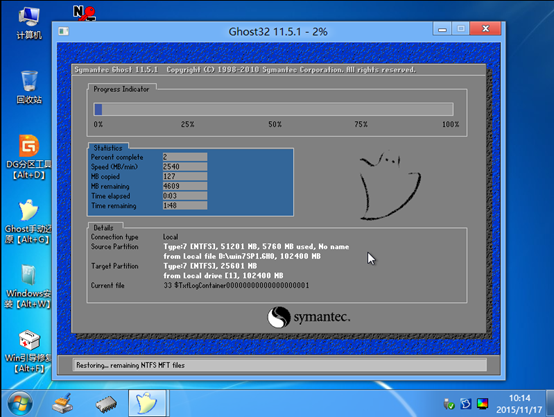Click the Ghost32 window title icon
The height and width of the screenshot is (417, 554).
click(x=64, y=31)
